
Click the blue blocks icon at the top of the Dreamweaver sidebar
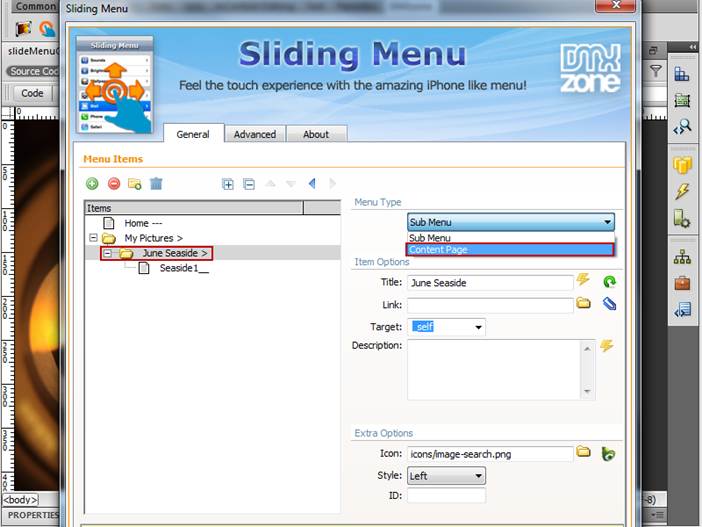tap(682, 74)
